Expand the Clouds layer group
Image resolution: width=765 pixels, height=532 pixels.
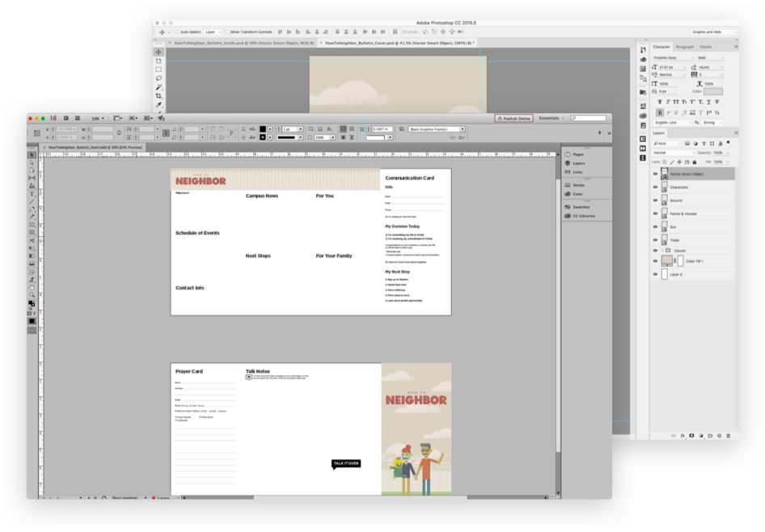coord(663,251)
